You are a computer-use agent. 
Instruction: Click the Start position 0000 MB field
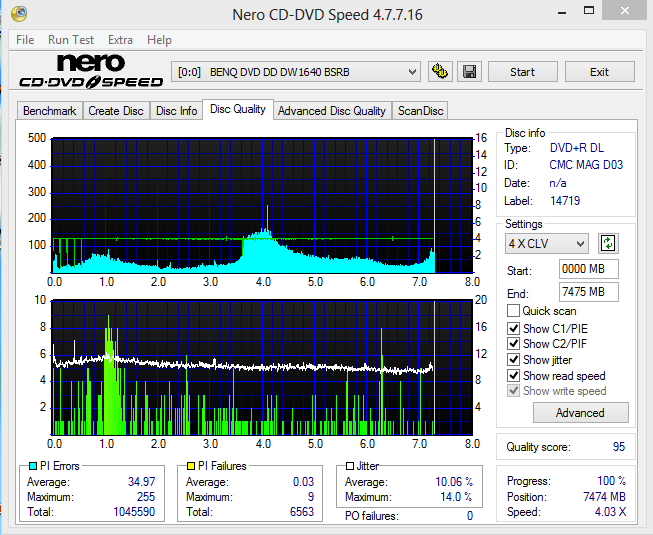(x=588, y=269)
